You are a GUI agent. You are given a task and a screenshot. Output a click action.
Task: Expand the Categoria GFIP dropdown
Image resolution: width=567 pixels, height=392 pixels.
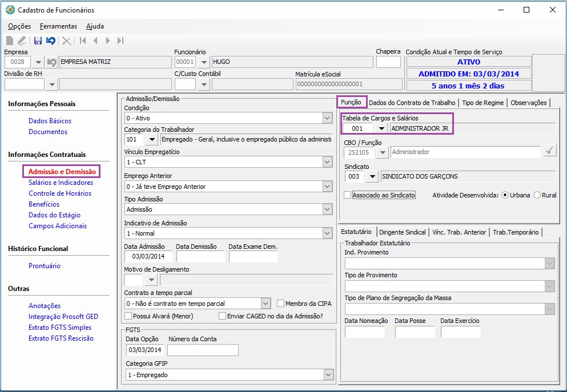point(327,375)
